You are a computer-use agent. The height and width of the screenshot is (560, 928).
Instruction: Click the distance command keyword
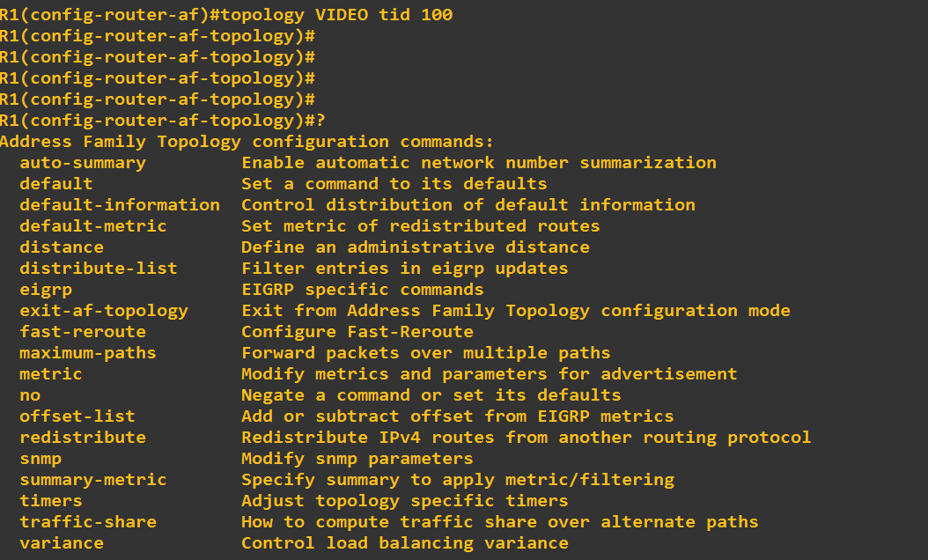click(62, 247)
